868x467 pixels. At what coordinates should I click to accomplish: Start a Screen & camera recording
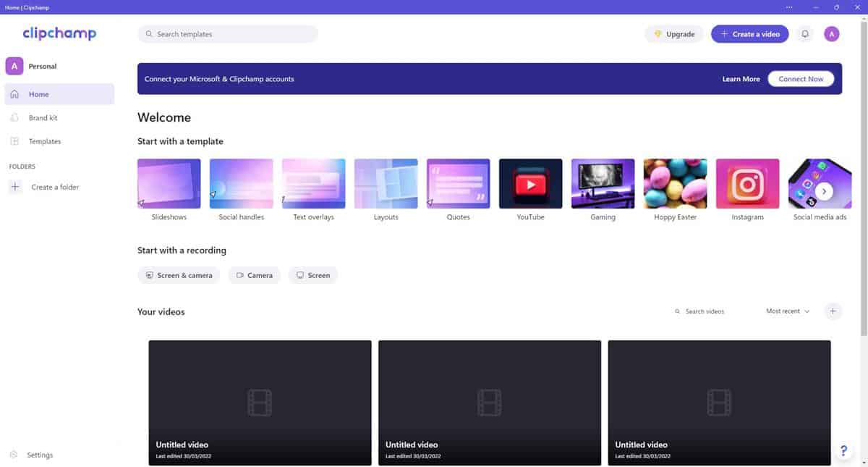pos(179,275)
